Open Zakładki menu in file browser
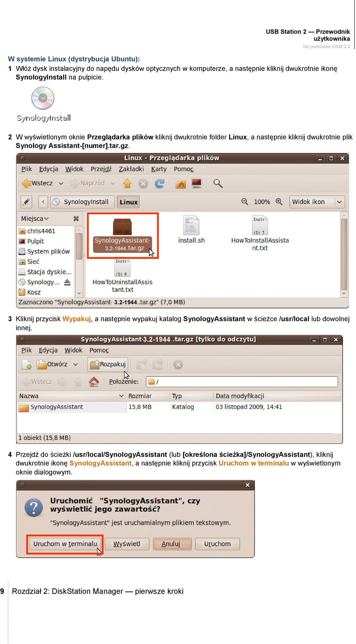The height and width of the screenshot is (644, 356). point(131,169)
